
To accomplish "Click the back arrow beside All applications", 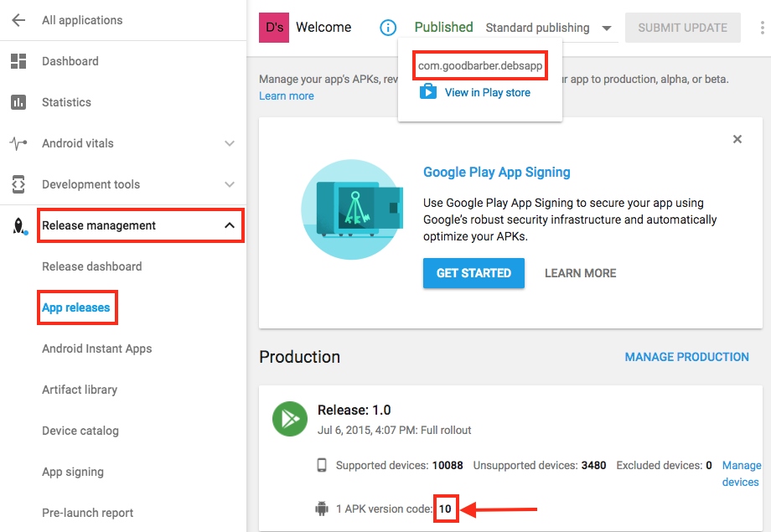I will pos(18,20).
